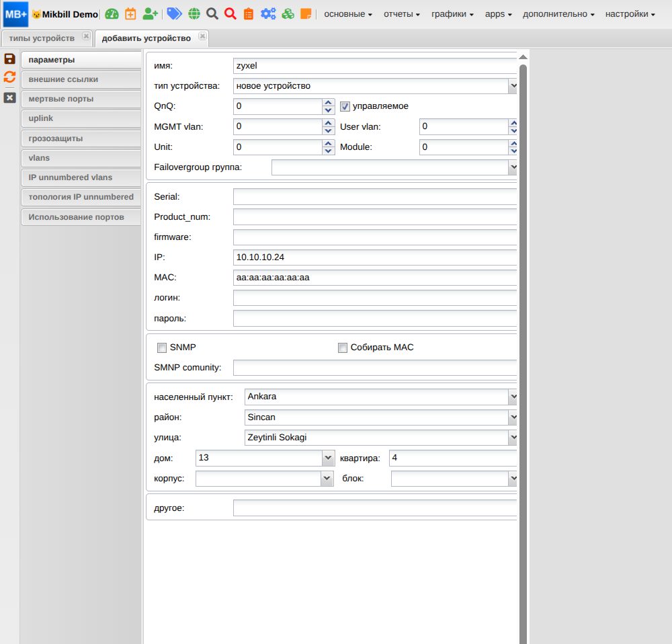Open the 'дополнительно' menu
The width and height of the screenshot is (672, 644).
pyautogui.click(x=558, y=14)
